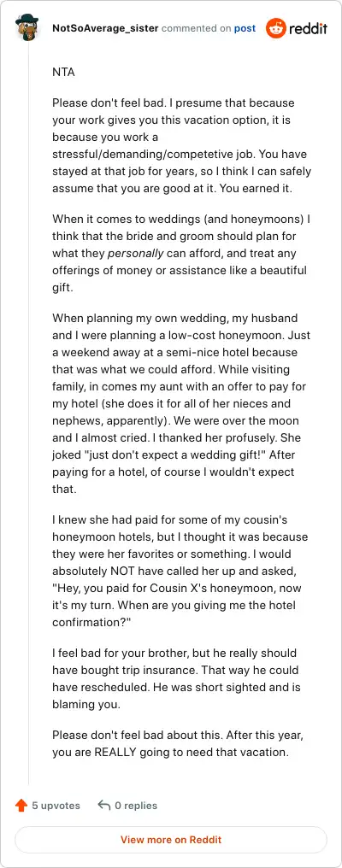Screen dimensions: 342x868
Task: Click the paragraph starting "I knew she had paid"
Action: (180, 571)
